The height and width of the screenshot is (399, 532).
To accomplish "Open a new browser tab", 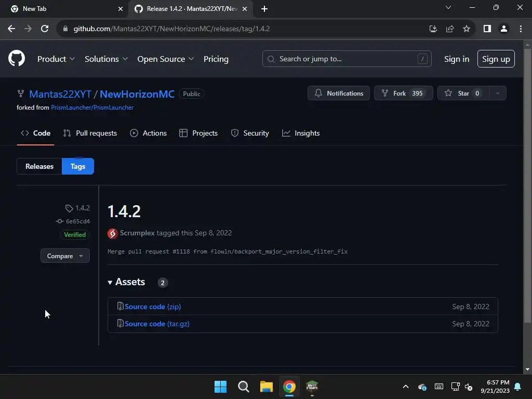I will click(x=264, y=9).
